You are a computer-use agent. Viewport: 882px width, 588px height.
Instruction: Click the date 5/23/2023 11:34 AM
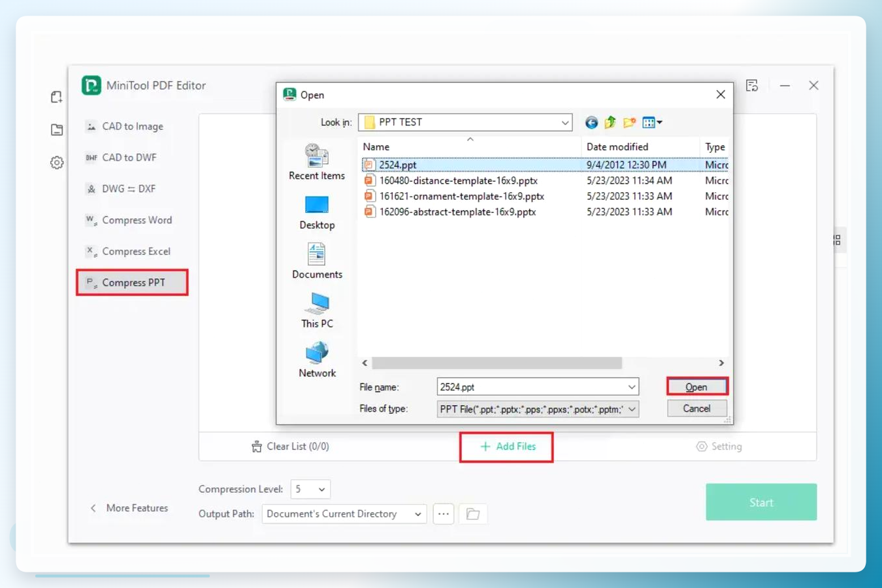[629, 180]
